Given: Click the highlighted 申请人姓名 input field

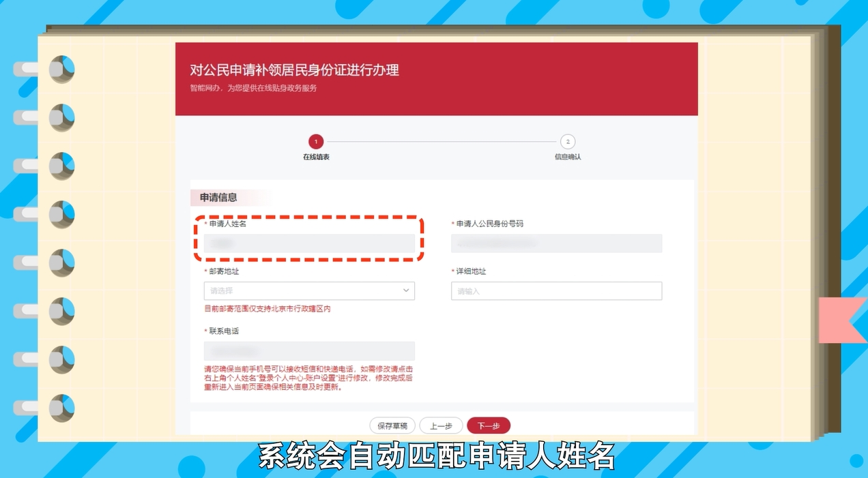Looking at the screenshot, I should [309, 243].
